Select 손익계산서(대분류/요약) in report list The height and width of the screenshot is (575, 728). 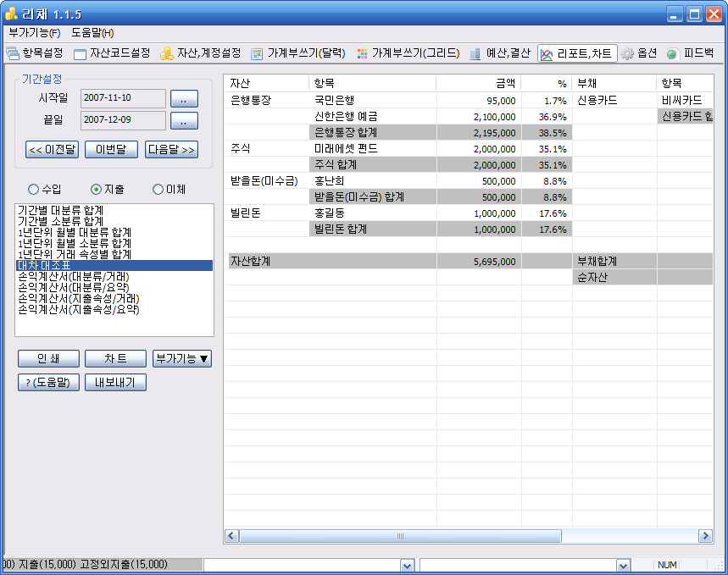(79, 287)
